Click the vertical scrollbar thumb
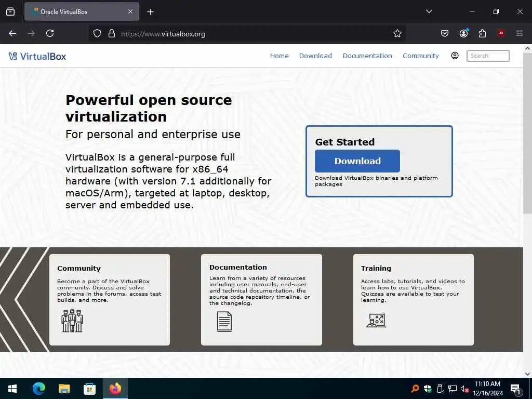 coord(528,133)
